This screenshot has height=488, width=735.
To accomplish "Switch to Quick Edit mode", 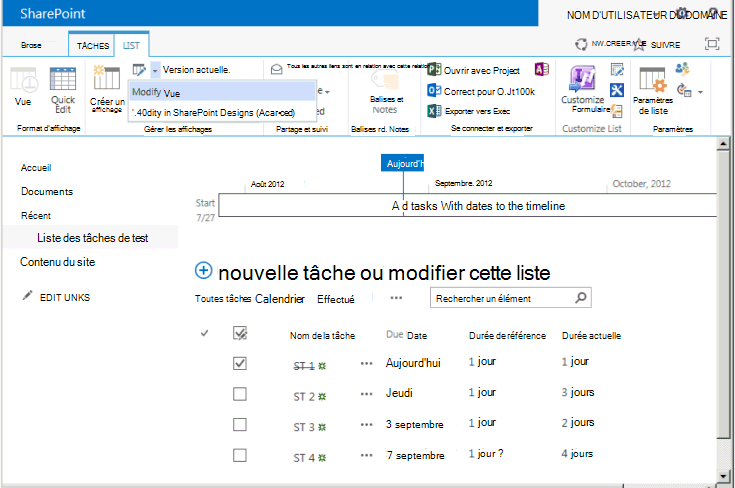I will point(63,90).
